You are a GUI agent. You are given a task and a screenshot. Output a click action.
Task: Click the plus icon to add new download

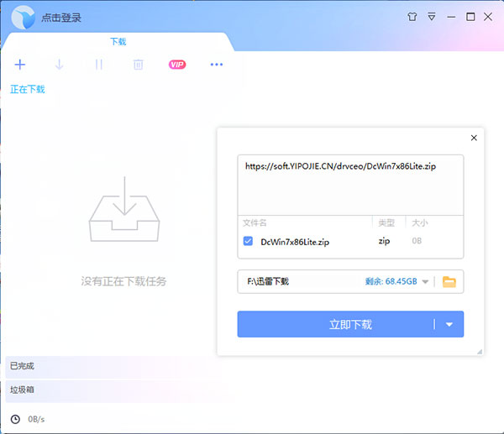[x=20, y=65]
